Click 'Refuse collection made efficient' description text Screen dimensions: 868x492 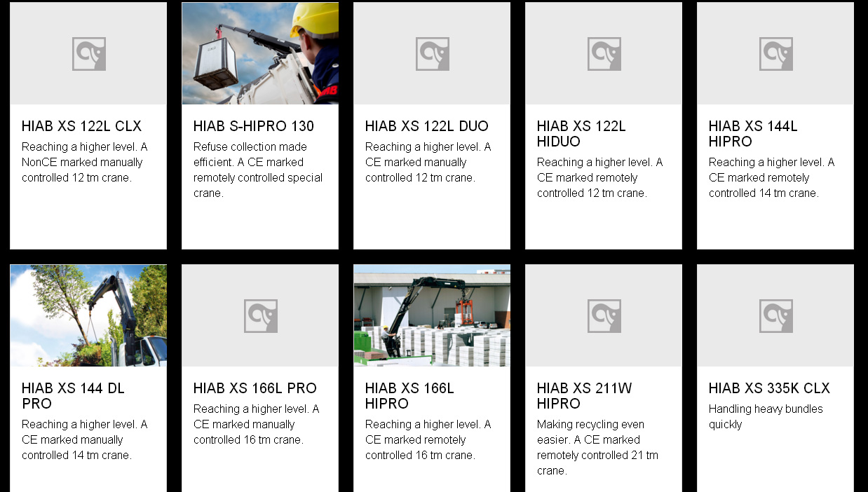258,170
